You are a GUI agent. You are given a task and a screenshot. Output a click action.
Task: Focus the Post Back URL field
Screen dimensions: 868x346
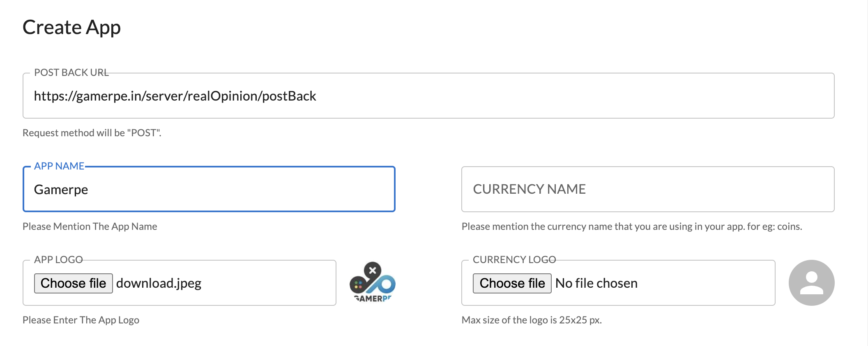click(x=428, y=96)
